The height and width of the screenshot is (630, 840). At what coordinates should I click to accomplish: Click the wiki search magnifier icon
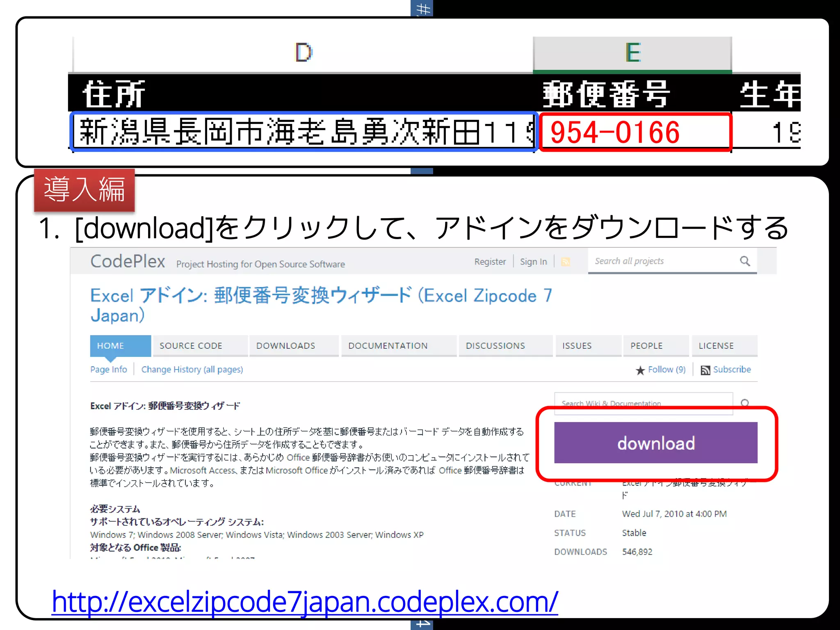745,403
